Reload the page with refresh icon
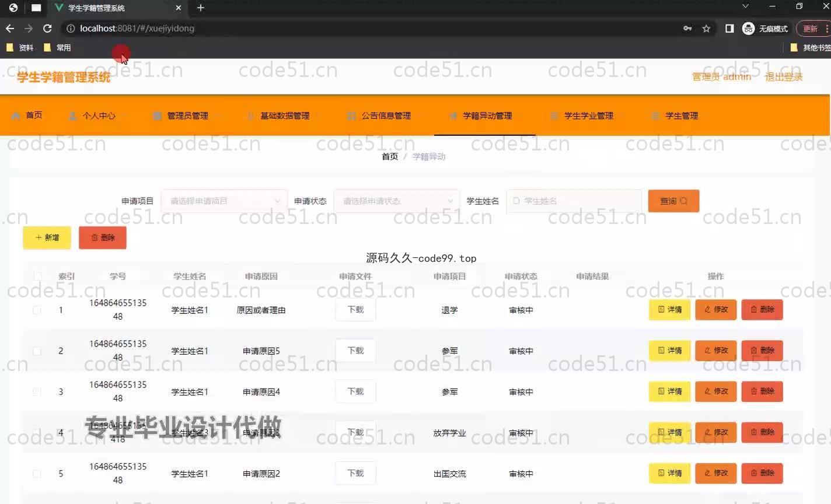This screenshot has width=831, height=504. pos(48,28)
